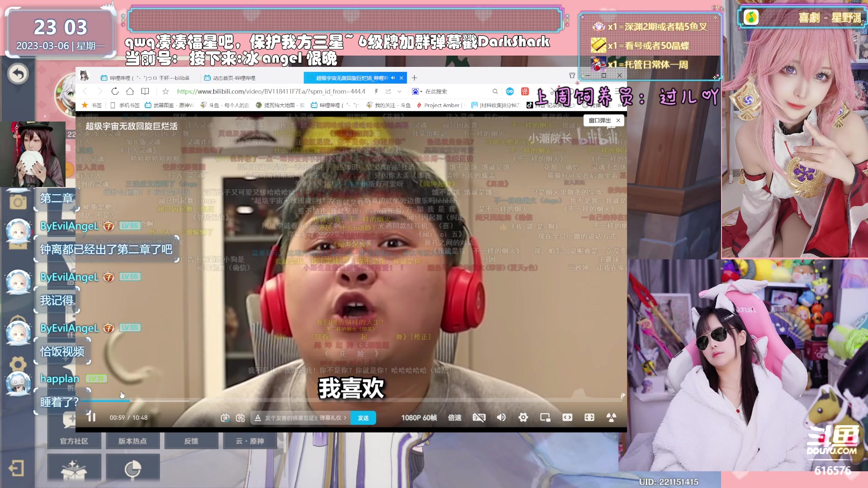Toggle the subtitle button in player
The width and height of the screenshot is (868, 488).
(479, 418)
